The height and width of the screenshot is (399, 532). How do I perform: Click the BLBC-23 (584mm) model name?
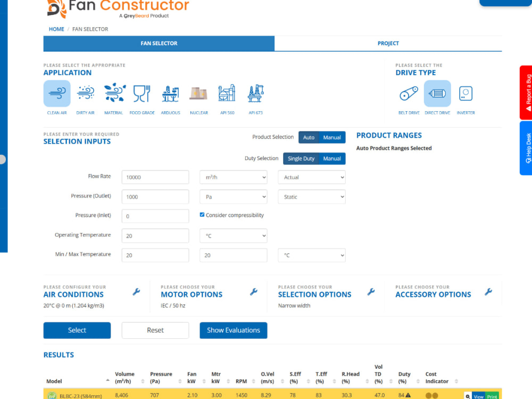tap(81, 396)
